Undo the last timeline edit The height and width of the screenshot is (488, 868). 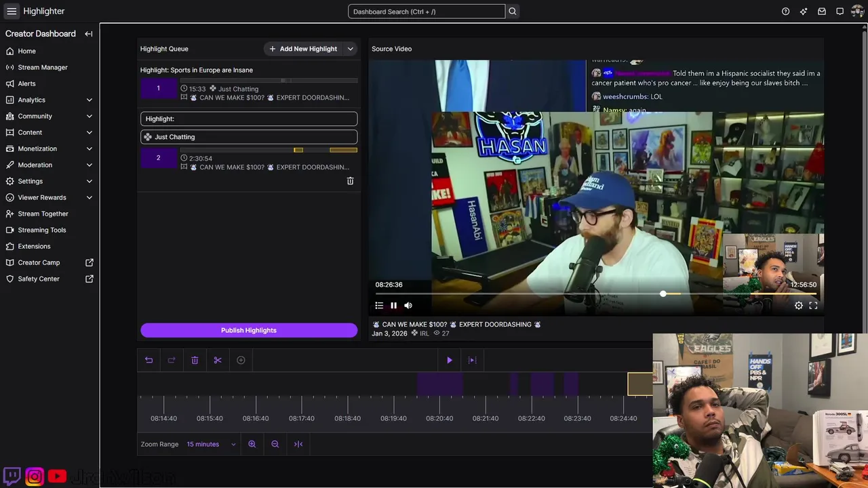[149, 360]
